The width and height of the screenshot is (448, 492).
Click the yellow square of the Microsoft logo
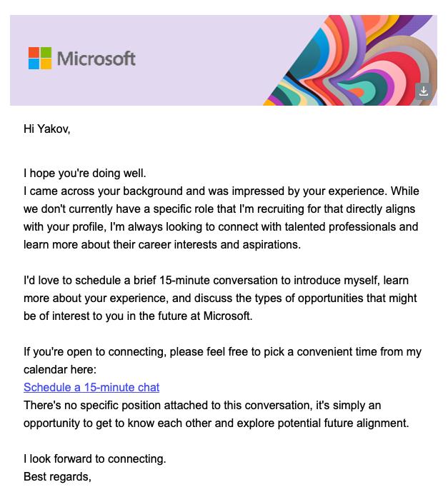(46, 64)
